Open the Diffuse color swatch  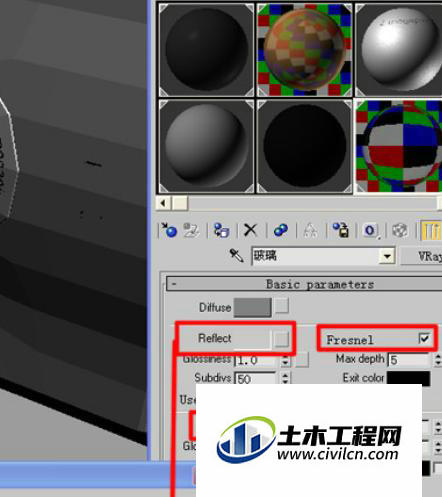(x=253, y=307)
